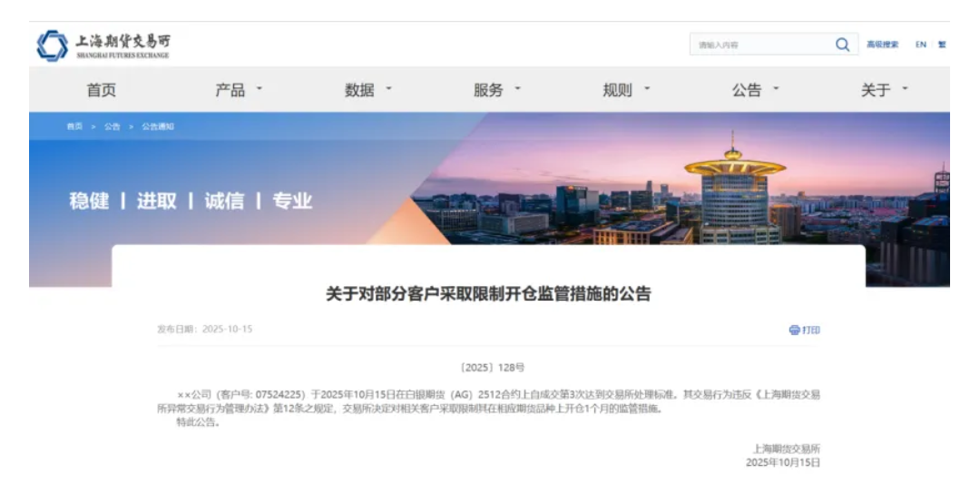Open the 数据 menu
This screenshot has width=980, height=485.
click(x=360, y=90)
